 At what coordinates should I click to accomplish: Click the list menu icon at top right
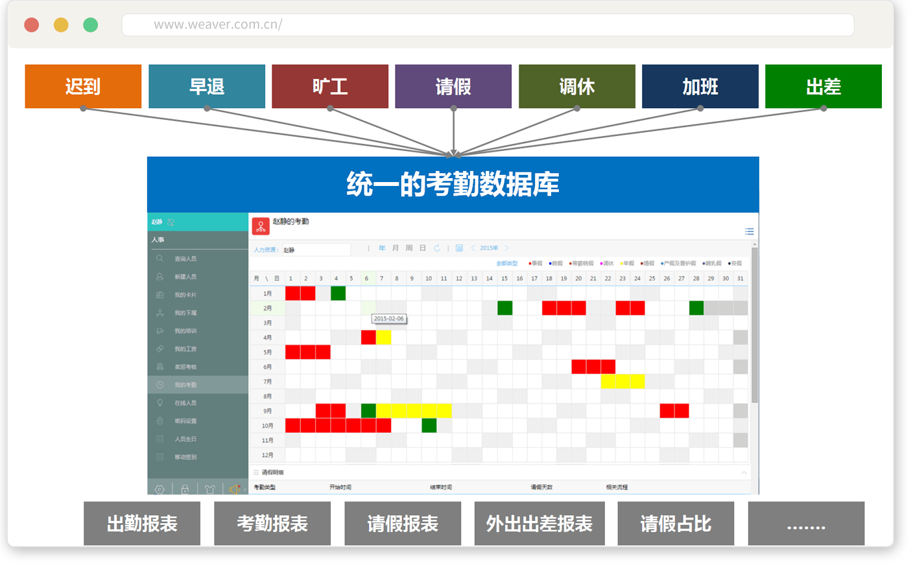750,231
